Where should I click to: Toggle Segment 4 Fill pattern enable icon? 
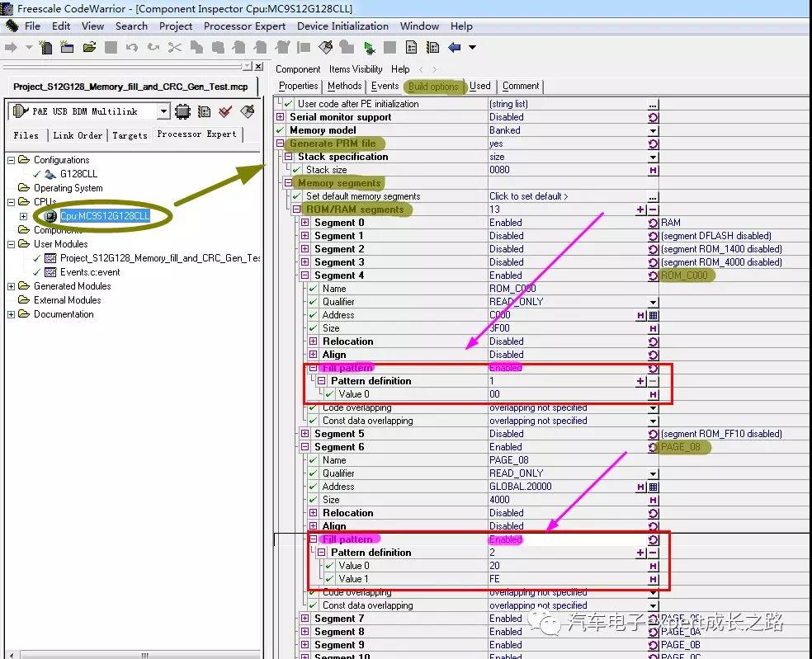(653, 368)
